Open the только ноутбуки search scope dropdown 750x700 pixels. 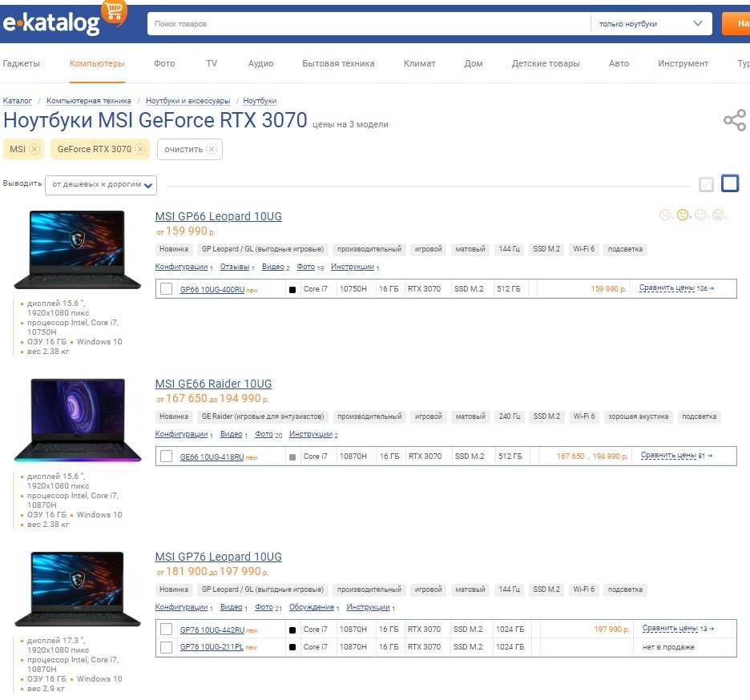coord(651,23)
